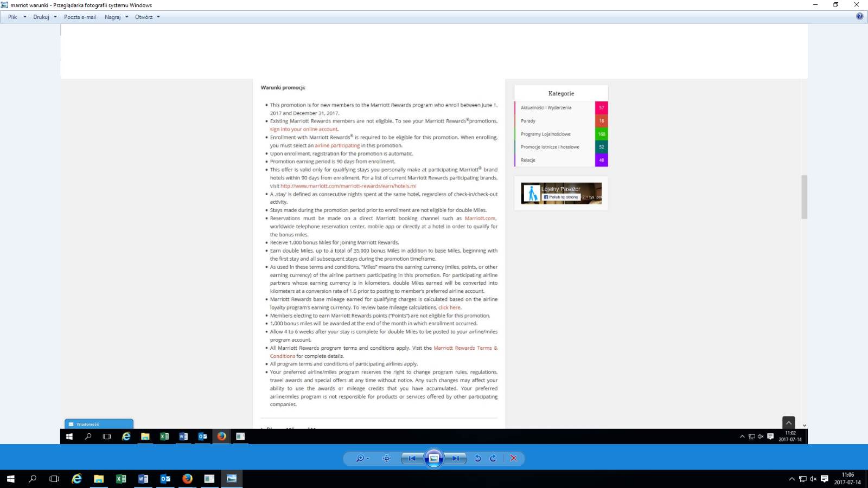Click the system clock showing 11:06
The width and height of the screenshot is (868, 488).
click(847, 479)
